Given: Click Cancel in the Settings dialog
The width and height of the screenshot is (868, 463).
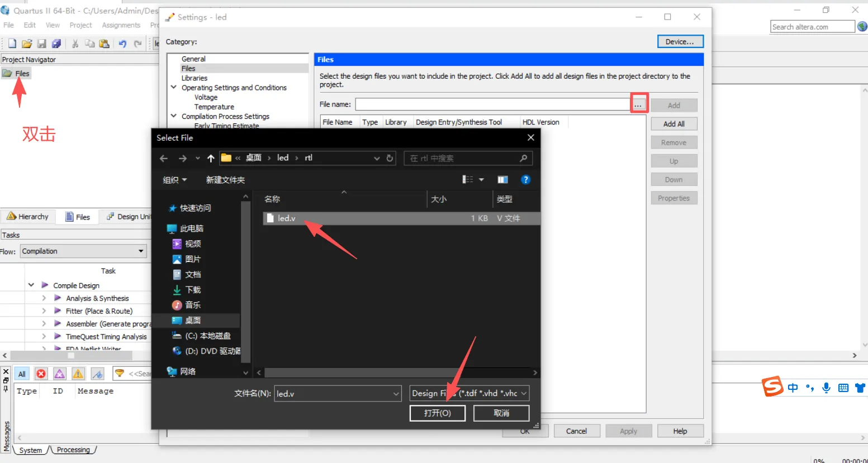Looking at the screenshot, I should [576, 431].
